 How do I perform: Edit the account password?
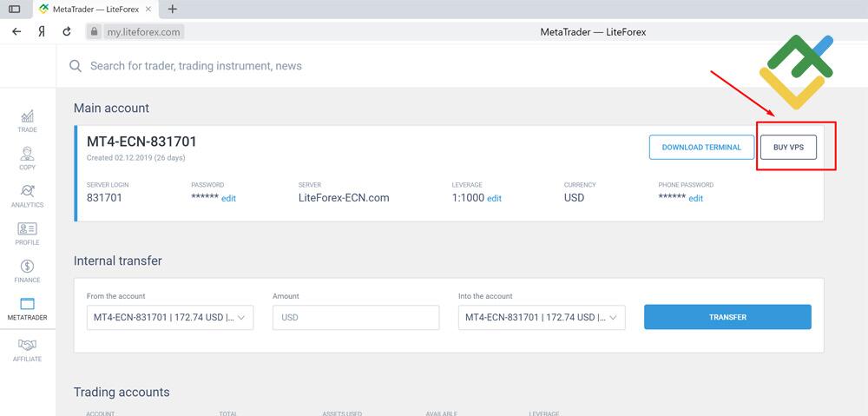point(228,198)
